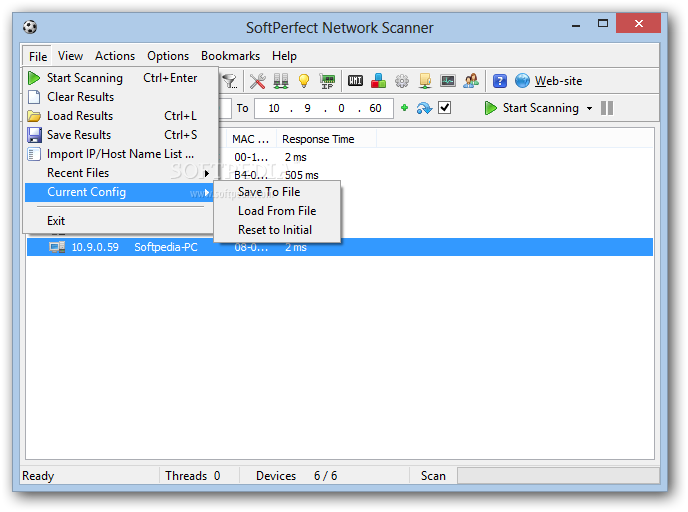Click the 10.9.0.59 IP address cell
The height and width of the screenshot is (512, 688).
click(95, 247)
